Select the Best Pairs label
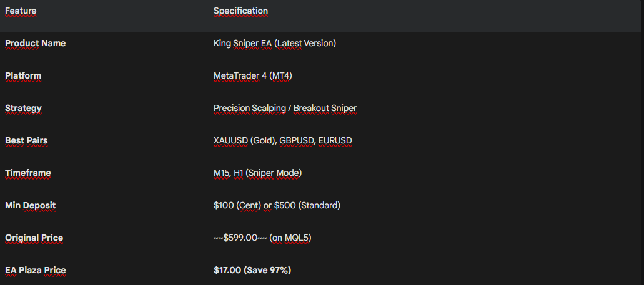The height and width of the screenshot is (285, 644). point(26,141)
